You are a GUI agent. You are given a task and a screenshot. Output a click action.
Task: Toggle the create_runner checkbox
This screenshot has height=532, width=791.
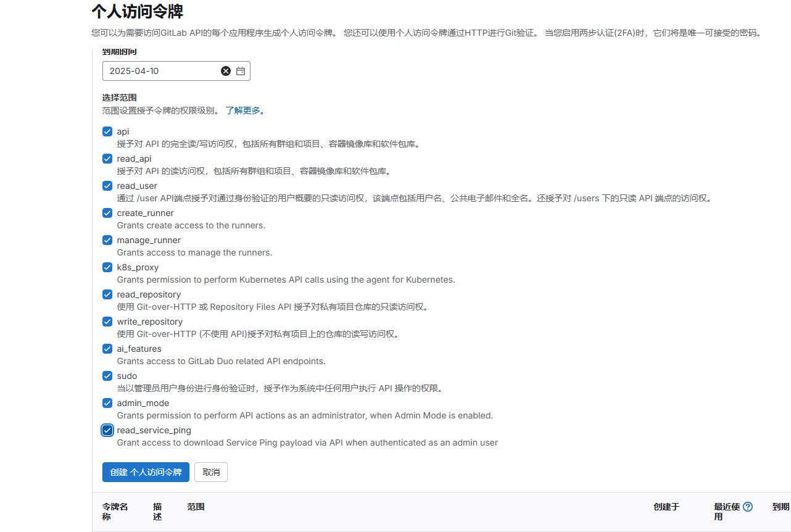click(107, 213)
